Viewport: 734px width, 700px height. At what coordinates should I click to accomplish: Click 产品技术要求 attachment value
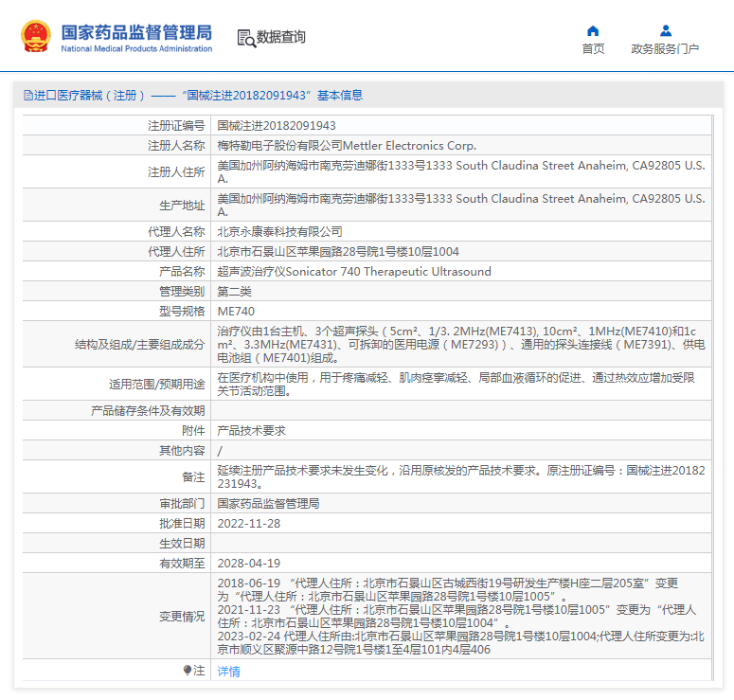[x=251, y=430]
